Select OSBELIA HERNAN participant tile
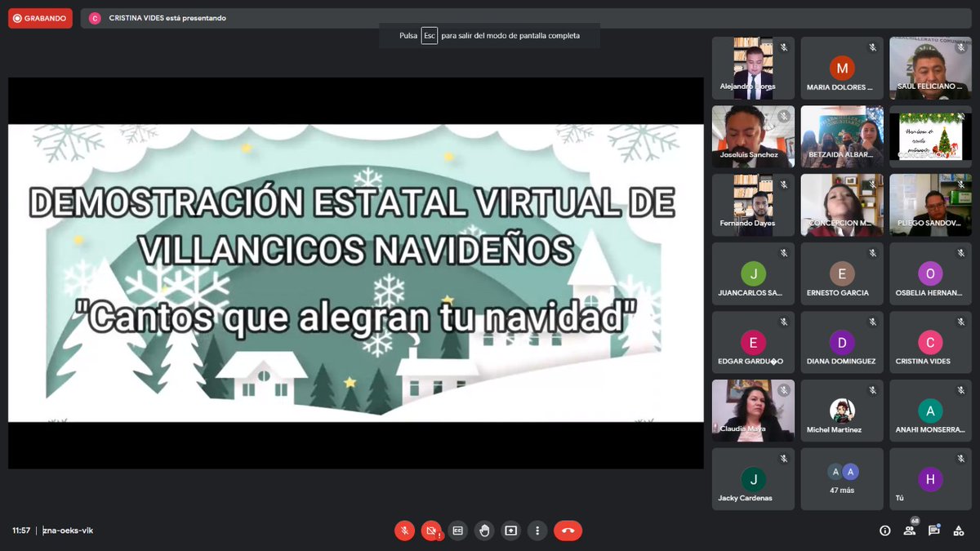The image size is (980, 551). [930, 273]
